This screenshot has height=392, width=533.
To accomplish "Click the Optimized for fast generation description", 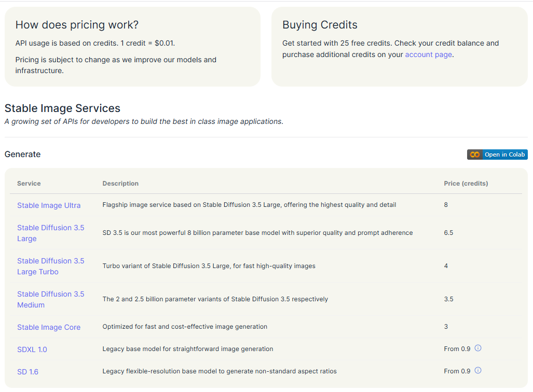I will pyautogui.click(x=185, y=327).
